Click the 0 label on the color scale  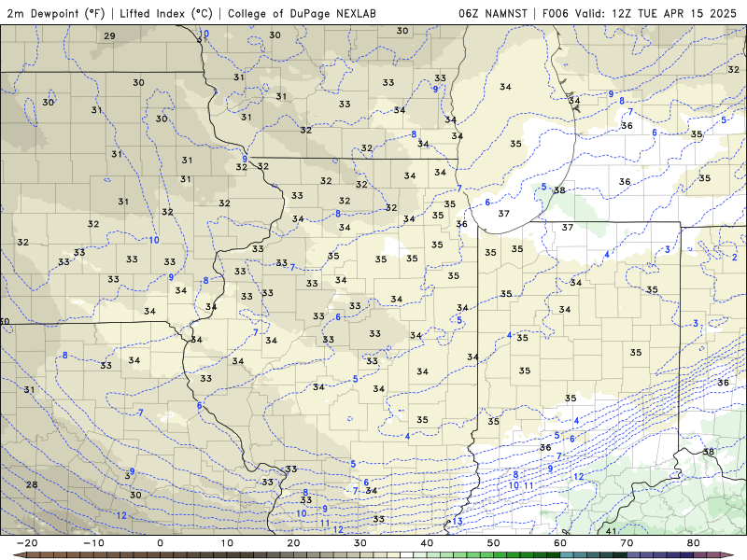[x=160, y=543]
